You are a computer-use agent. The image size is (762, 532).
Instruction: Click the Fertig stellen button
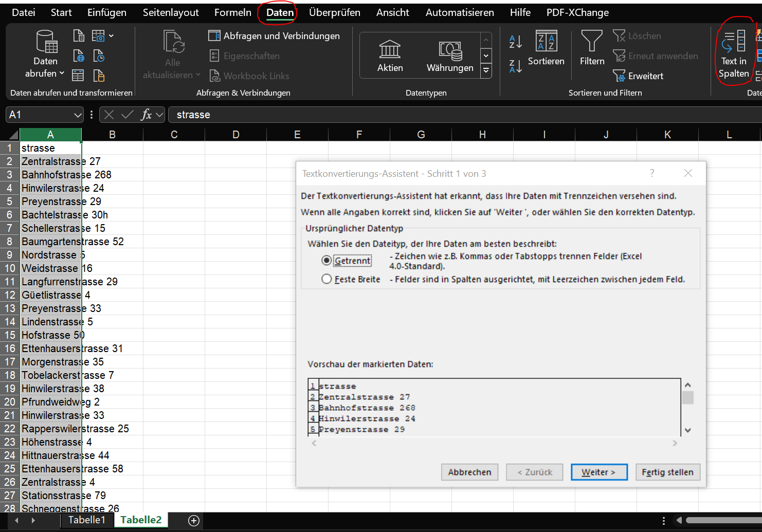(x=667, y=472)
